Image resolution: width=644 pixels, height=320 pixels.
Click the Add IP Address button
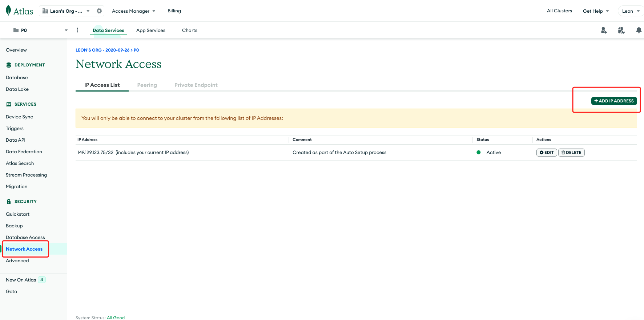click(614, 101)
